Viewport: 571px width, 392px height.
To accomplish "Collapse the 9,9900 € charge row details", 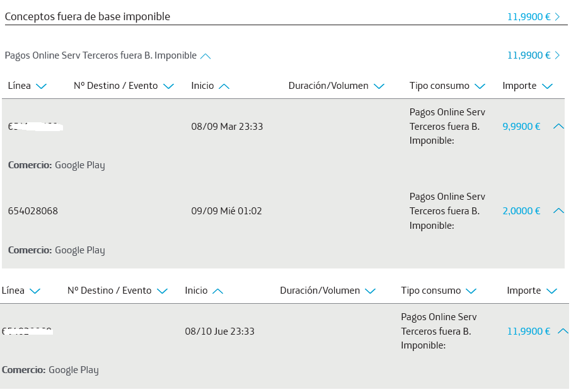I will click(558, 126).
